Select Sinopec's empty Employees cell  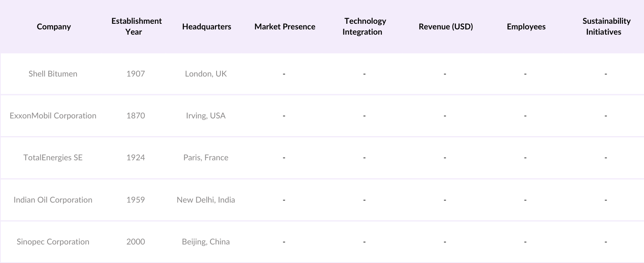[x=525, y=242]
